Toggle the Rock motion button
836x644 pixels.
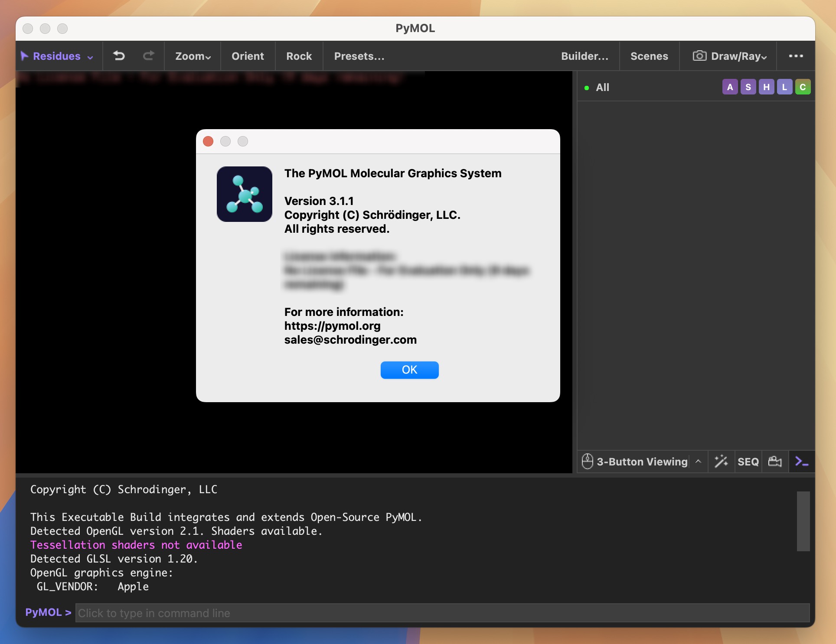pyautogui.click(x=299, y=56)
